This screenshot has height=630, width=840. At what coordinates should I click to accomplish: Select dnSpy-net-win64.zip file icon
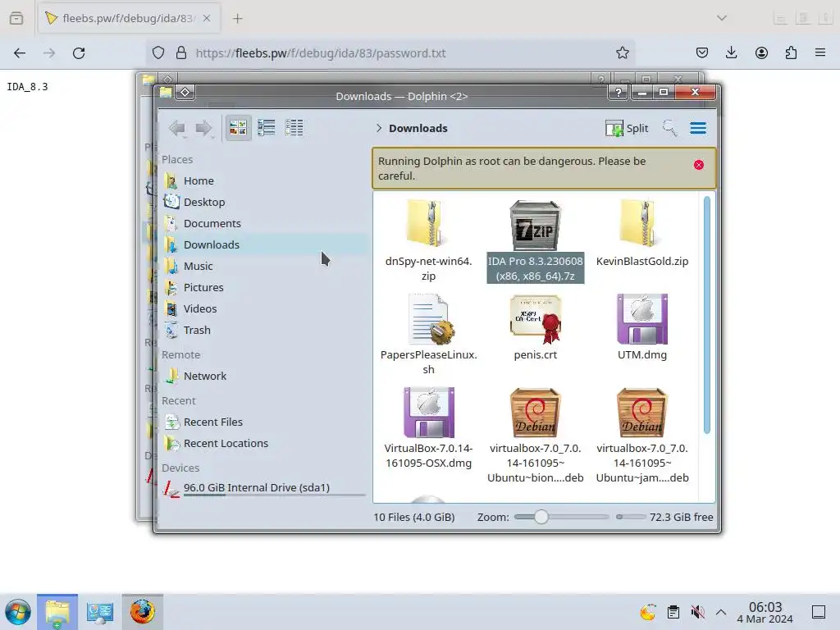pyautogui.click(x=428, y=225)
